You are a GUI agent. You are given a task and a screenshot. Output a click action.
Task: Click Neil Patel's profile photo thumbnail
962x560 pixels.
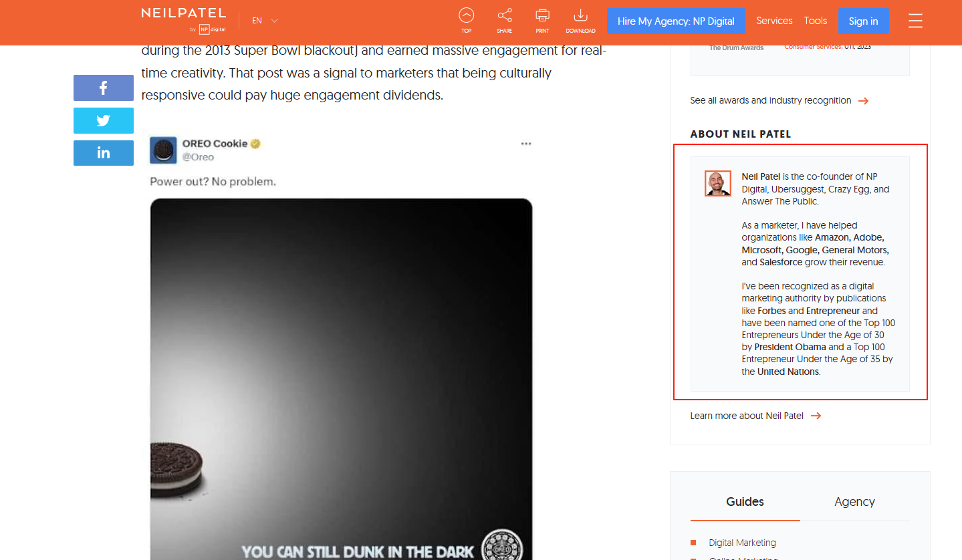tap(717, 183)
